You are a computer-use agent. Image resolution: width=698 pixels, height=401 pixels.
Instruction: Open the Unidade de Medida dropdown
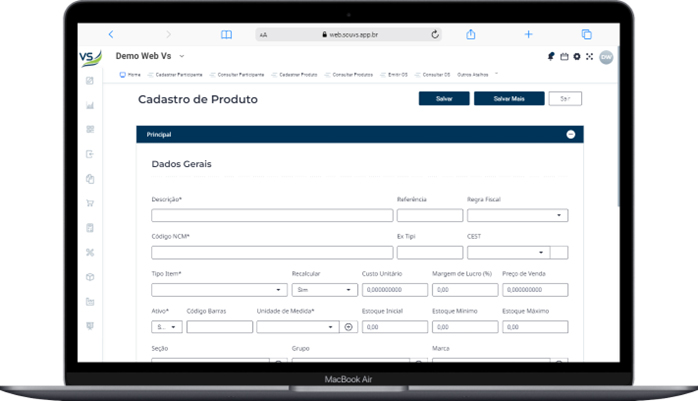tap(297, 327)
